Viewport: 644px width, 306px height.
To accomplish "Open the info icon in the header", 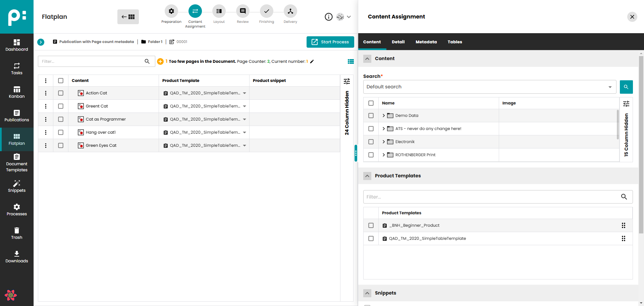I will [328, 17].
